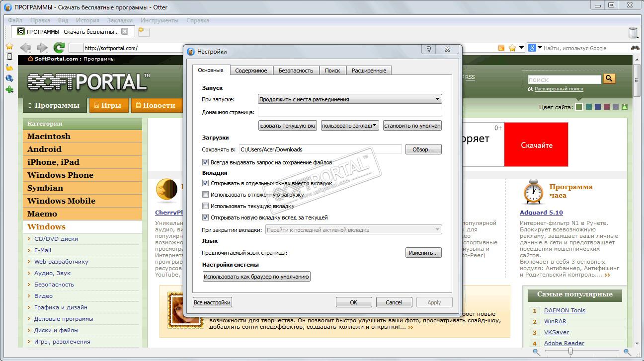Toggle 'Открывать новую вкладку вслед за текущей'
The image size is (644, 361).
(206, 217)
